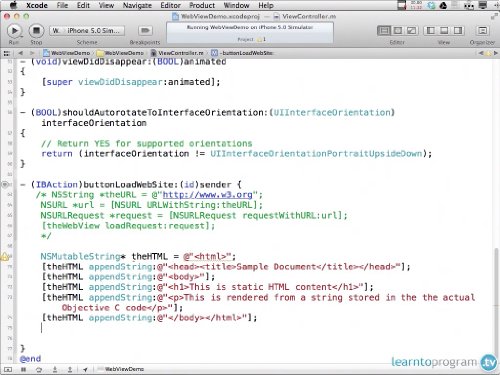Open the Editor menu

tap(170, 5)
